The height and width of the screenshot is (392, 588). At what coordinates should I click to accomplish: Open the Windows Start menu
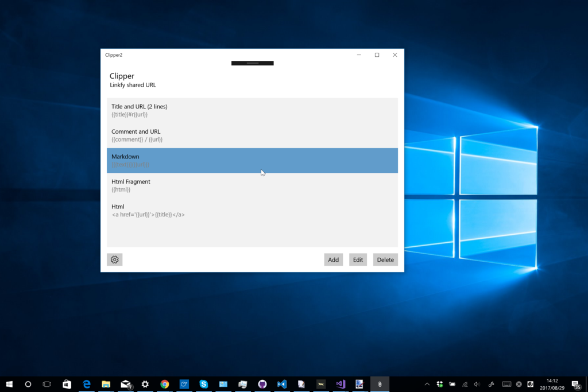click(x=9, y=384)
